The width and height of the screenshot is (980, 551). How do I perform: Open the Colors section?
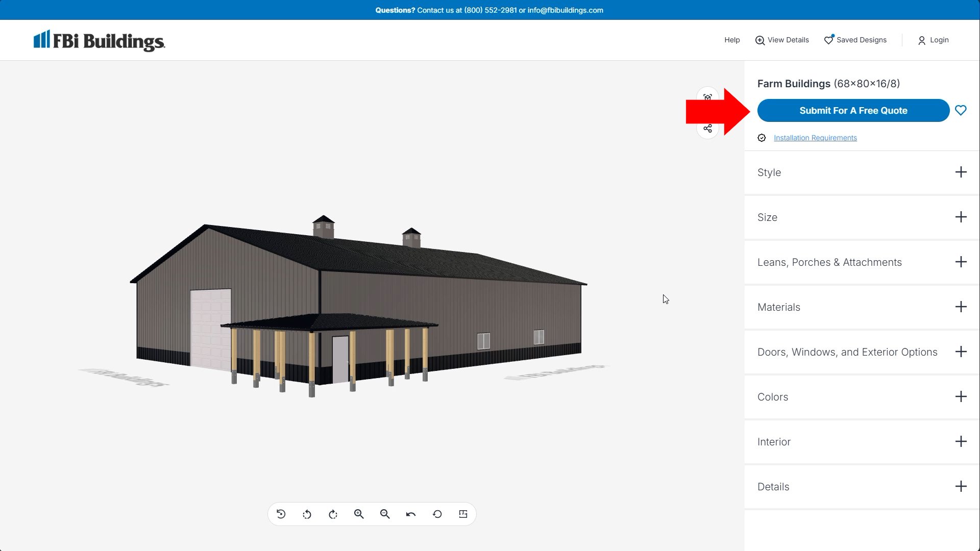point(961,397)
